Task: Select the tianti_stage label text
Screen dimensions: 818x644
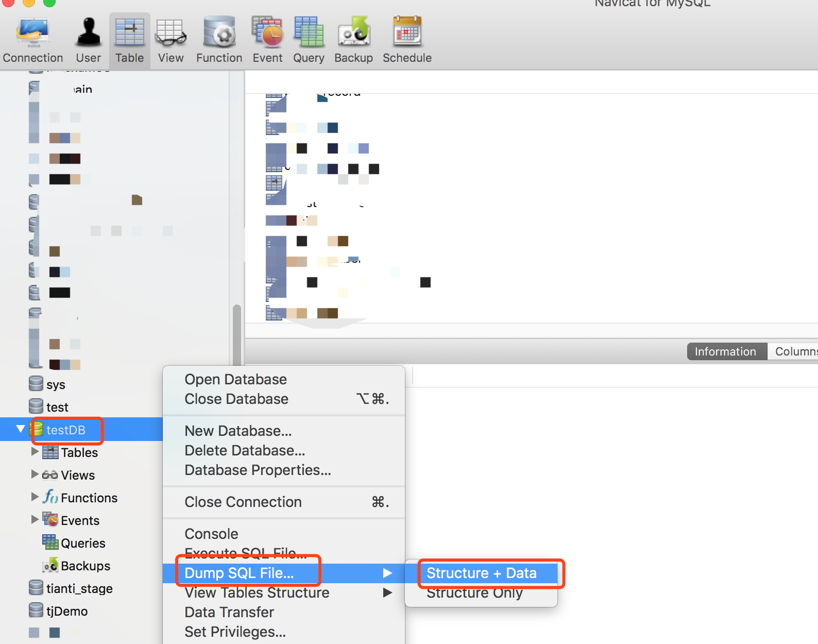Action: pyautogui.click(x=79, y=588)
